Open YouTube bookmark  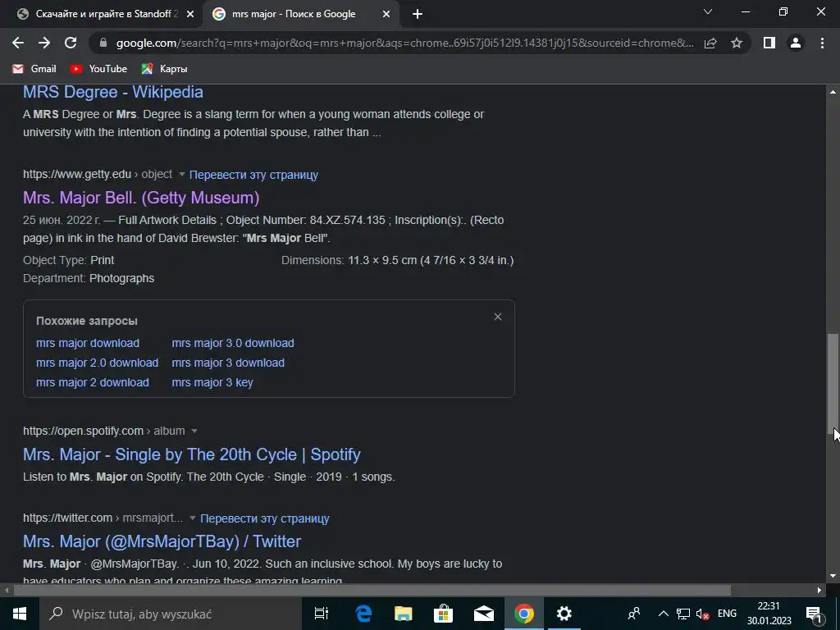(x=98, y=69)
